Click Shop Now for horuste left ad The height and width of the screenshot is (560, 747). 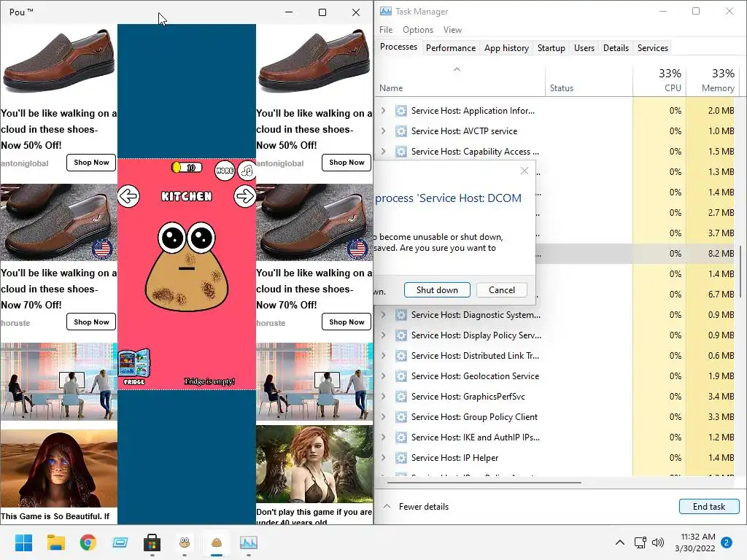click(91, 322)
